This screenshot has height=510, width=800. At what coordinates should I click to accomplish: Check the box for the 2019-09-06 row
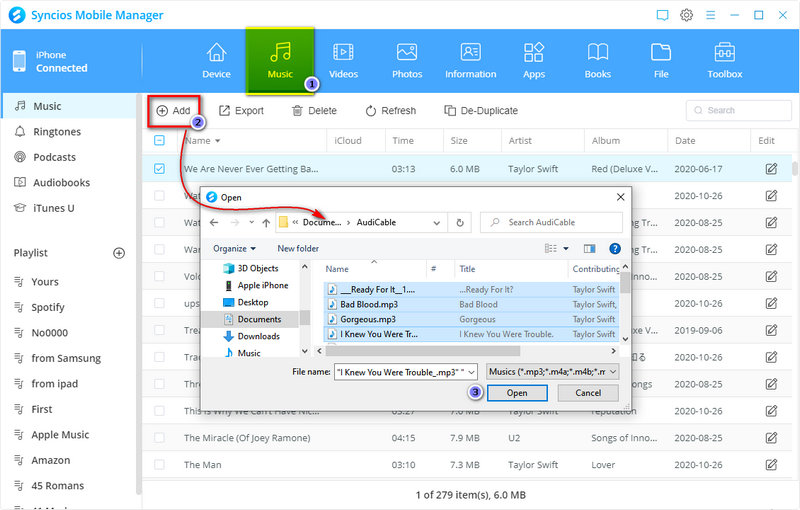[159, 330]
